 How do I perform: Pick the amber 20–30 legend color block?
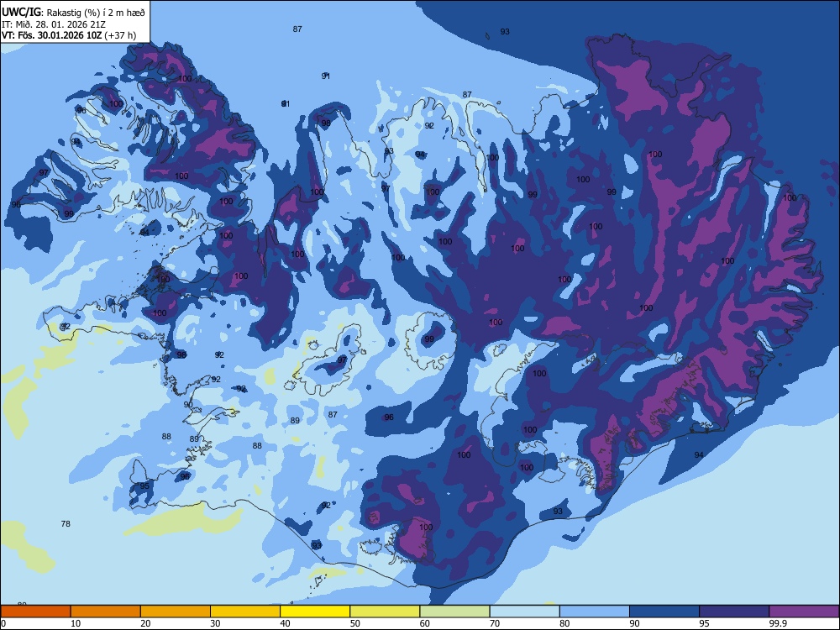pyautogui.click(x=176, y=612)
